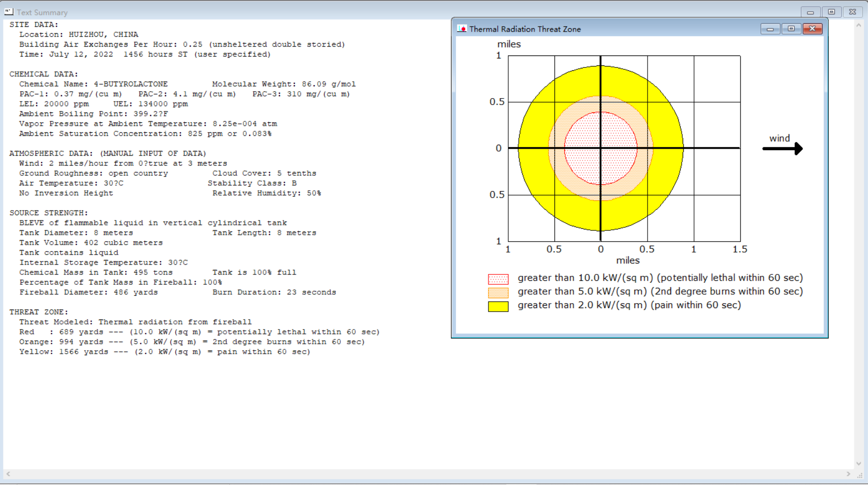Click the "Relative Humidity: 50%" text
Image resolution: width=868 pixels, height=485 pixels.
[x=267, y=193]
